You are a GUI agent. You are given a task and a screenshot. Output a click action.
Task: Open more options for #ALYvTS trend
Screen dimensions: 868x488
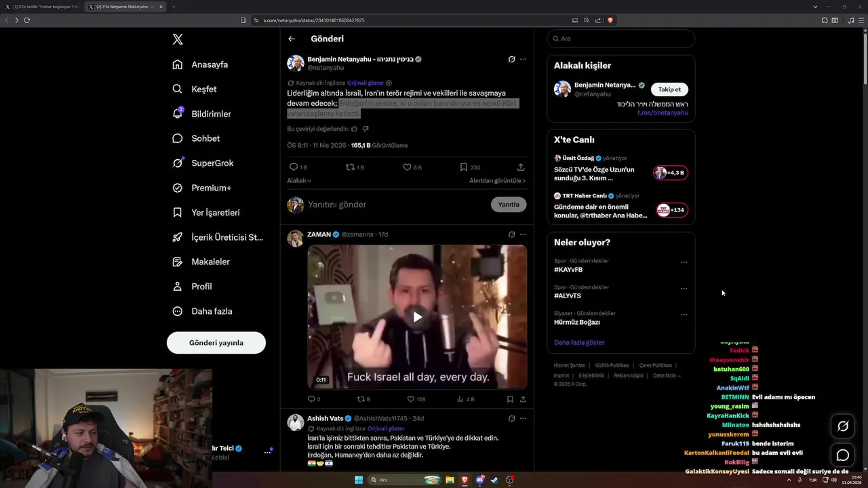click(684, 289)
